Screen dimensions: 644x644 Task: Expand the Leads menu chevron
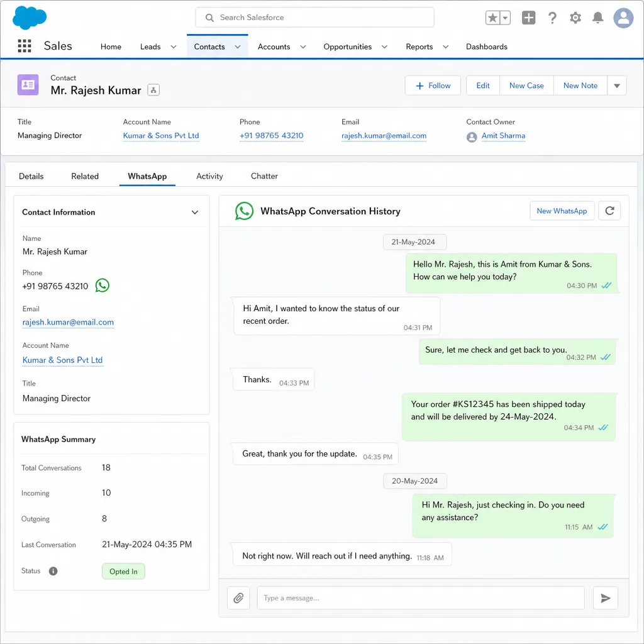pos(174,47)
